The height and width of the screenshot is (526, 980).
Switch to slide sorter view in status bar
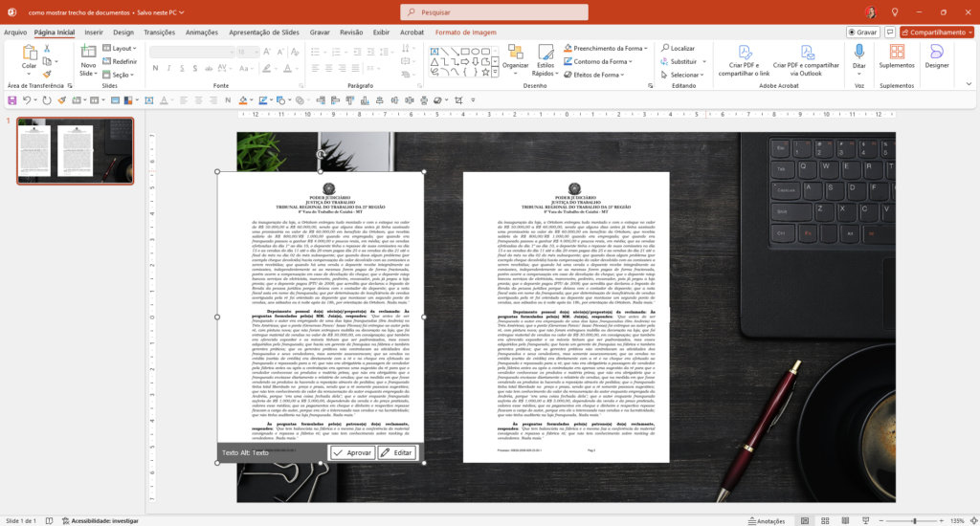coord(826,521)
